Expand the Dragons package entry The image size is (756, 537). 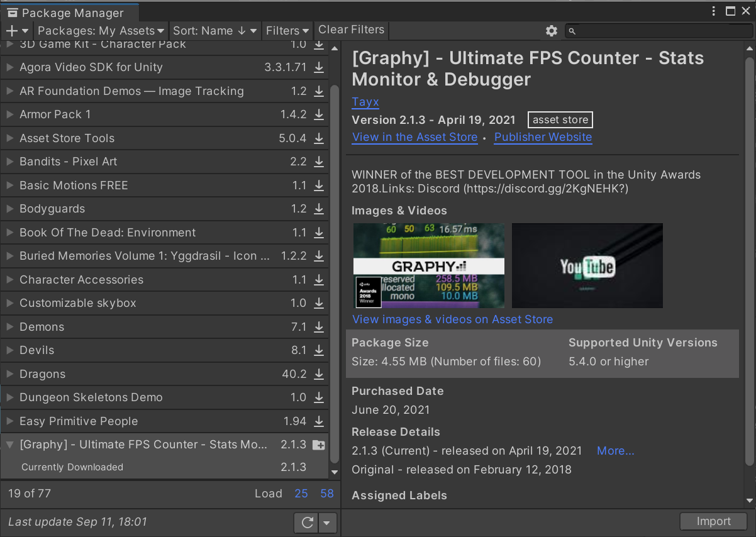[9, 374]
